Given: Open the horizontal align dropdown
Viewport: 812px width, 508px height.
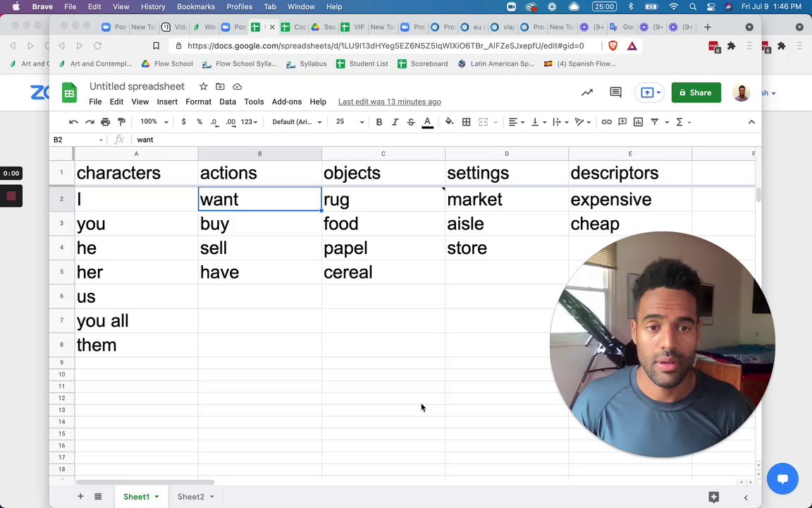Looking at the screenshot, I should coord(516,122).
